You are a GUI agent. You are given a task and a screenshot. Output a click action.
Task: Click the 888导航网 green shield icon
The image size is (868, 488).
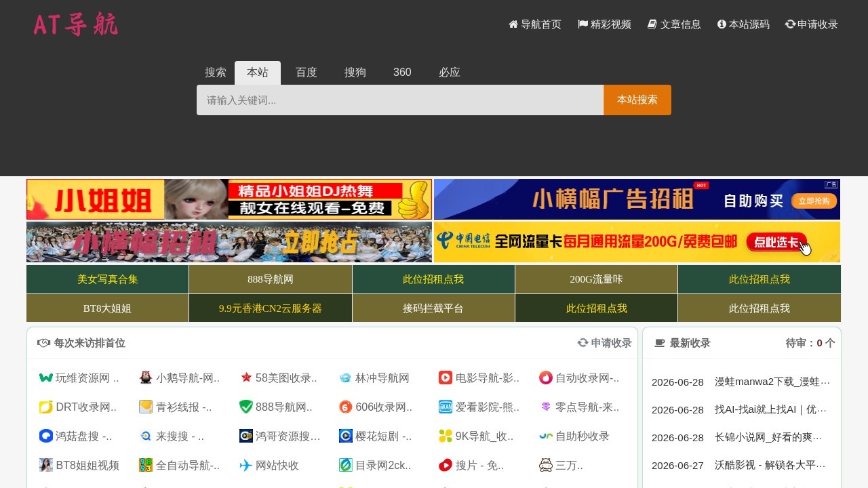tap(246, 407)
